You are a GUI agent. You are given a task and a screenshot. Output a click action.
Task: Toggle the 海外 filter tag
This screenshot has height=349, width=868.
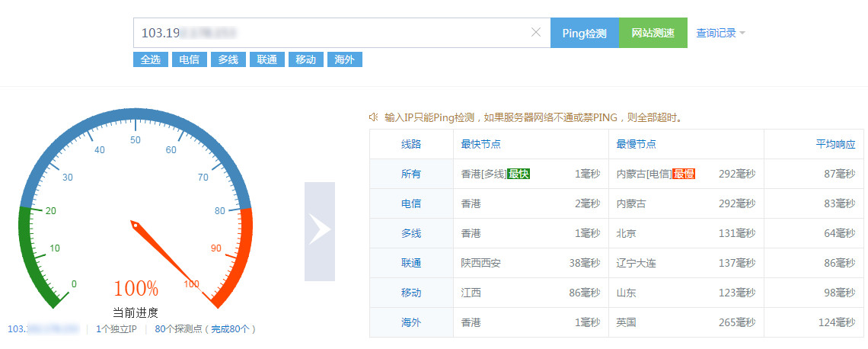coord(344,59)
